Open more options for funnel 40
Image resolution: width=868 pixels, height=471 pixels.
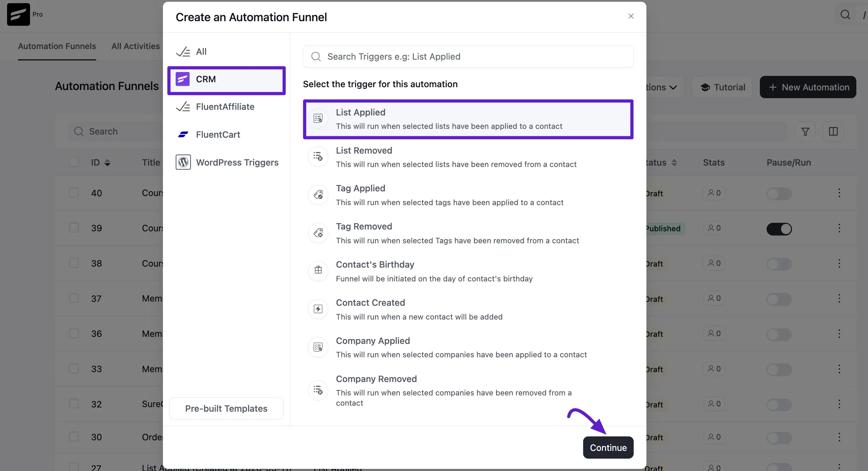click(839, 193)
